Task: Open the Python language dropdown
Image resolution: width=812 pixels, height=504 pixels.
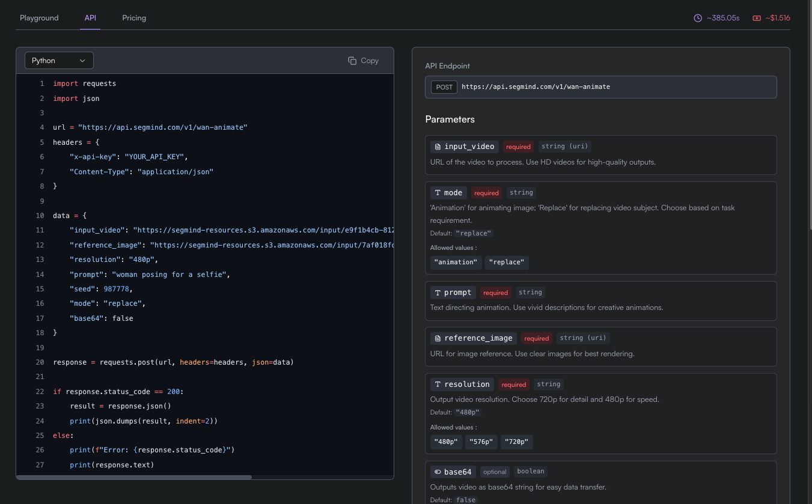Action: [59, 61]
